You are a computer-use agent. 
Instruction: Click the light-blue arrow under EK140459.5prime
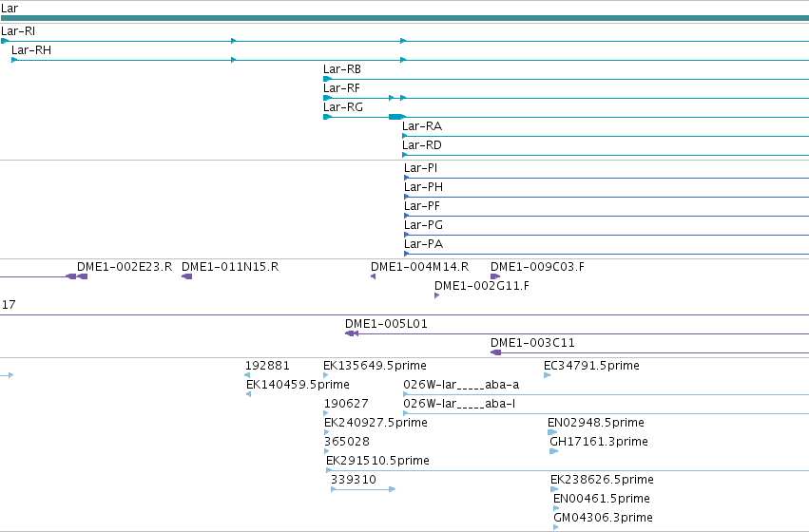[x=249, y=394]
